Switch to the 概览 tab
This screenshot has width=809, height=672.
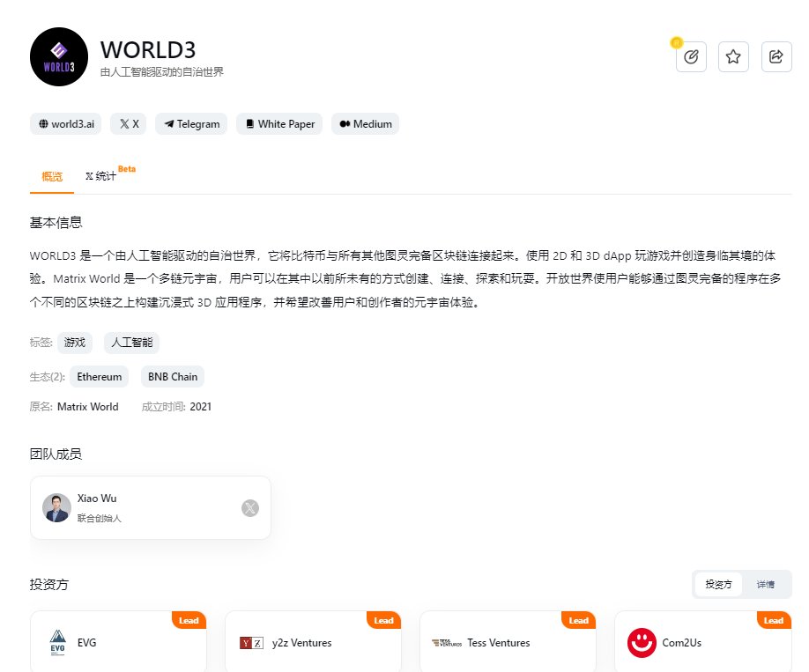pyautogui.click(x=52, y=177)
